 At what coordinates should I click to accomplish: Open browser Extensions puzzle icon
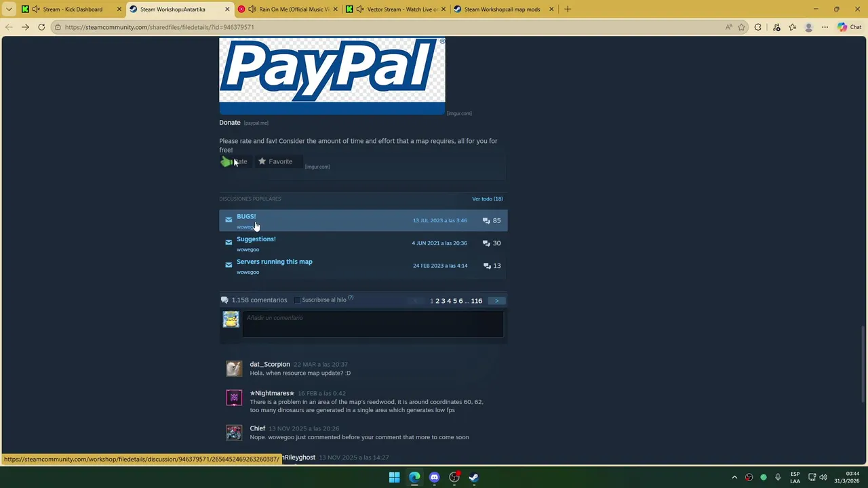[x=758, y=27]
